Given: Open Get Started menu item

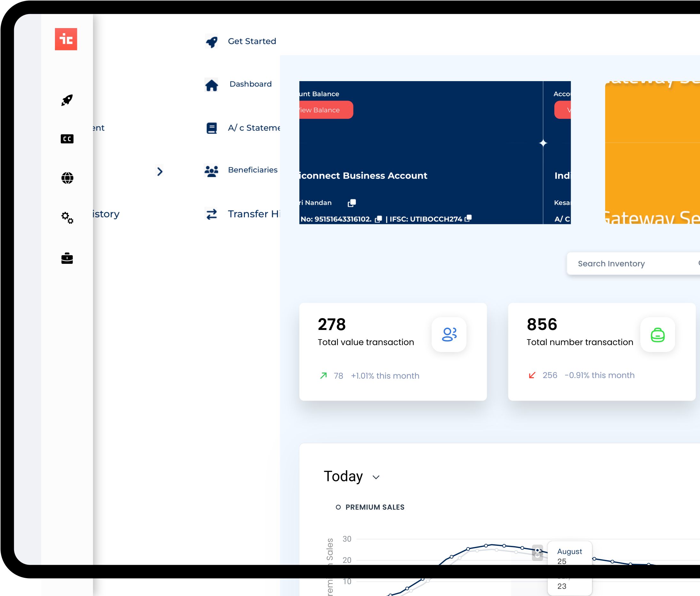Looking at the screenshot, I should pos(252,41).
